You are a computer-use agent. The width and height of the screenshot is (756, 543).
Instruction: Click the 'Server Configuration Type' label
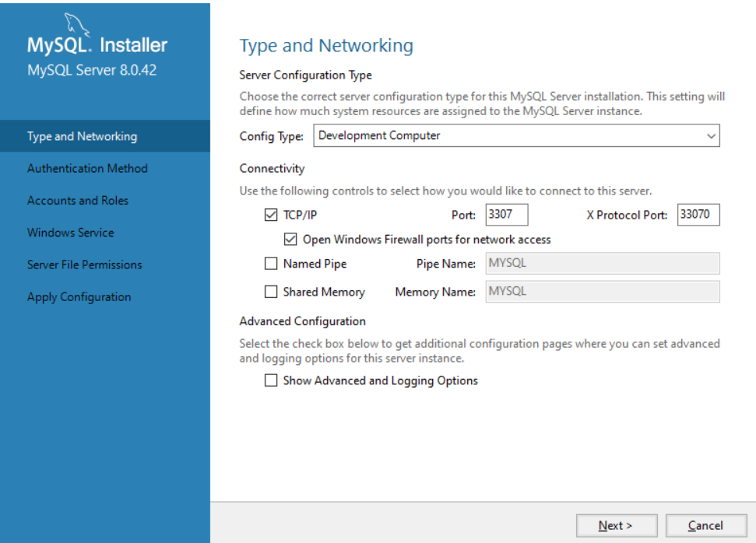(x=306, y=75)
